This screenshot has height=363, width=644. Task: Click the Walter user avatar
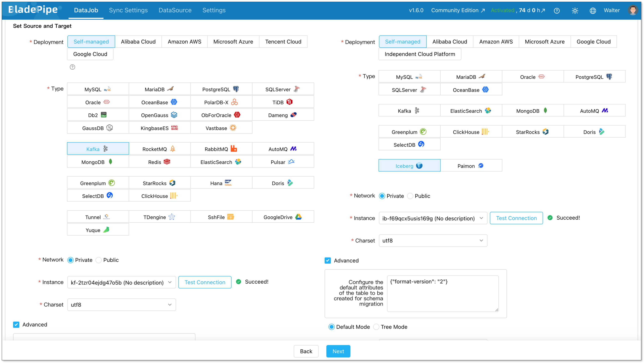(633, 10)
